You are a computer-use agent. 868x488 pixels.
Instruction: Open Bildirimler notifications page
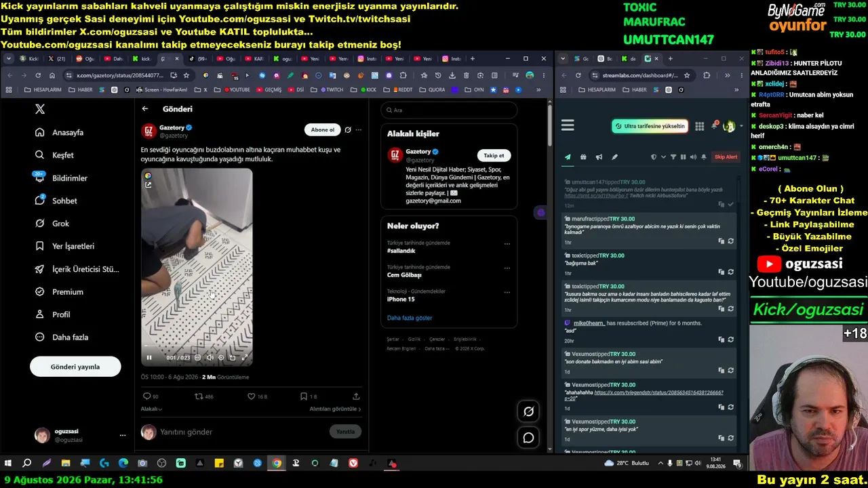coord(62,178)
